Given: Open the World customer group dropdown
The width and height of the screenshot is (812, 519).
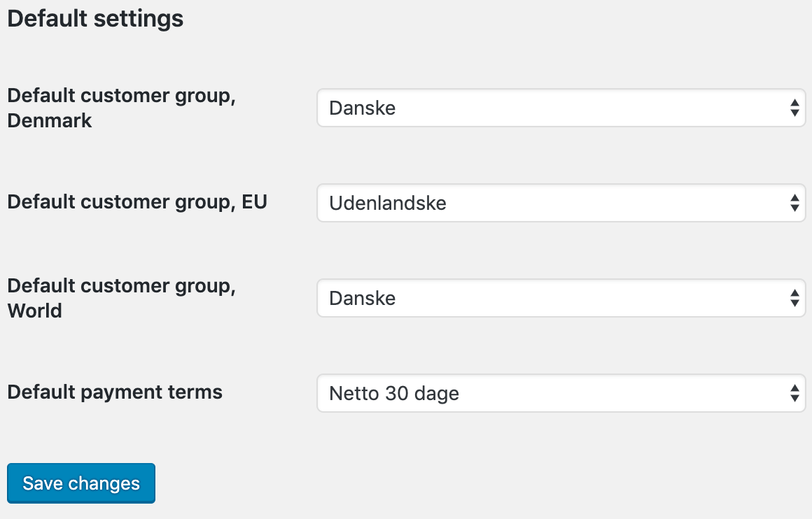Looking at the screenshot, I should point(560,298).
